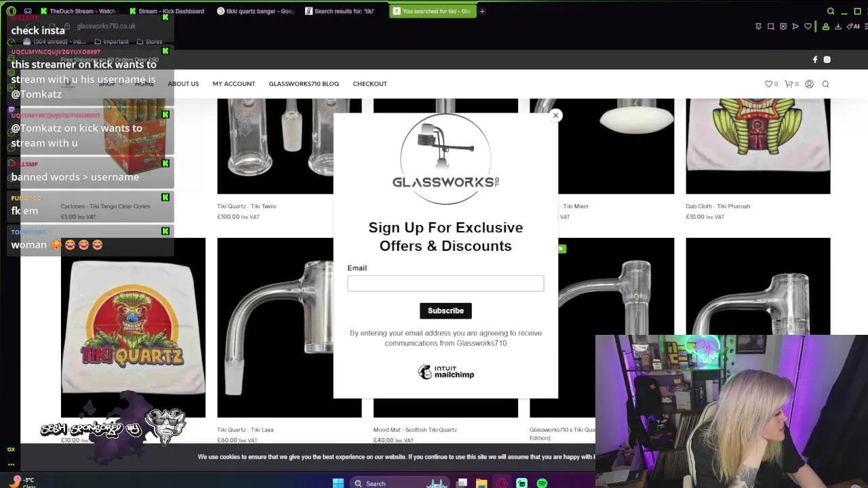This screenshot has width=868, height=488.
Task: Click the browser send/flow arrow icon
Action: click(795, 26)
